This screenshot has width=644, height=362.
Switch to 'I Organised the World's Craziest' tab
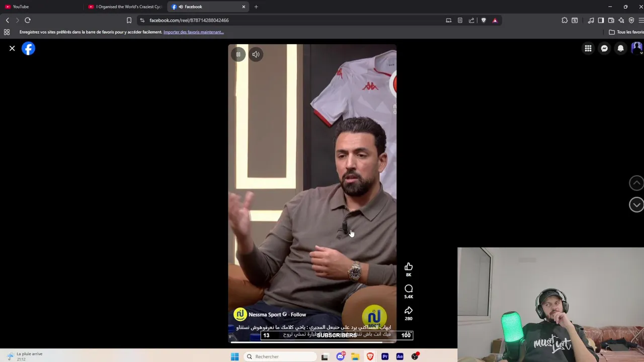pyautogui.click(x=125, y=7)
